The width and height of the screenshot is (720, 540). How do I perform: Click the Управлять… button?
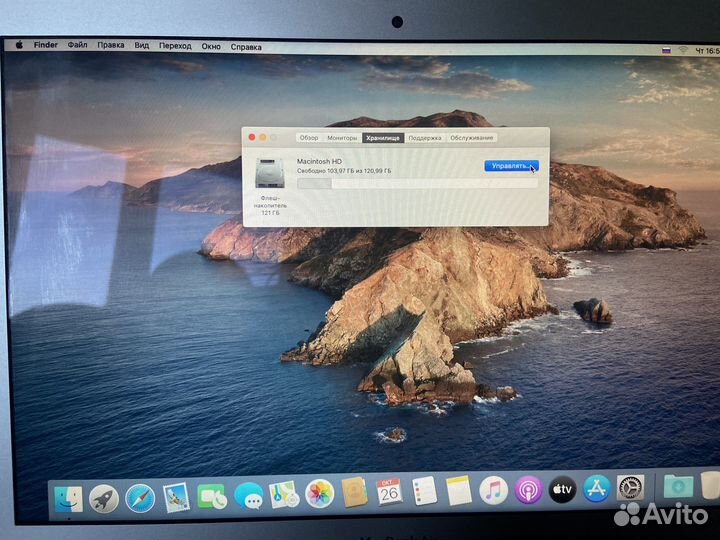pos(511,166)
